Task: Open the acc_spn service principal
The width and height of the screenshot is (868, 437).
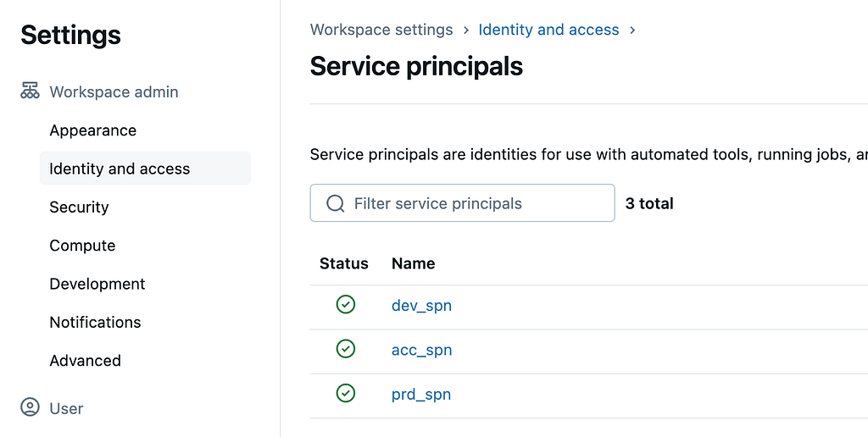Action: 421,350
